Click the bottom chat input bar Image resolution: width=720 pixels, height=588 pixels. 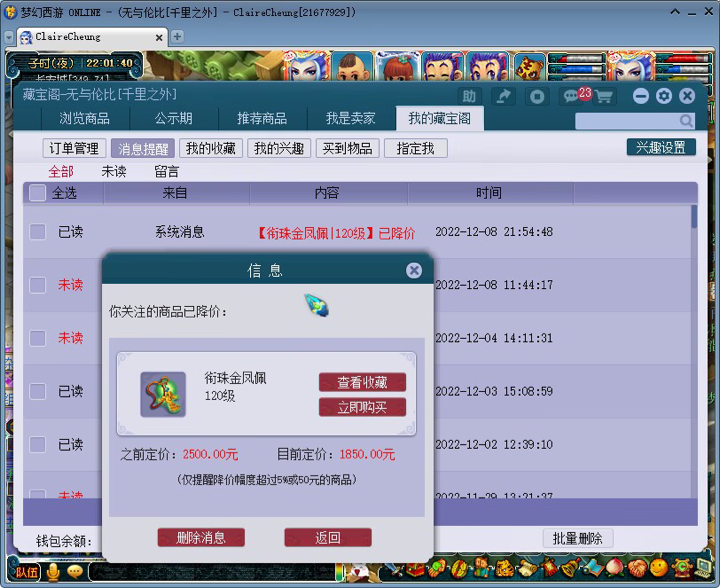pos(211,572)
